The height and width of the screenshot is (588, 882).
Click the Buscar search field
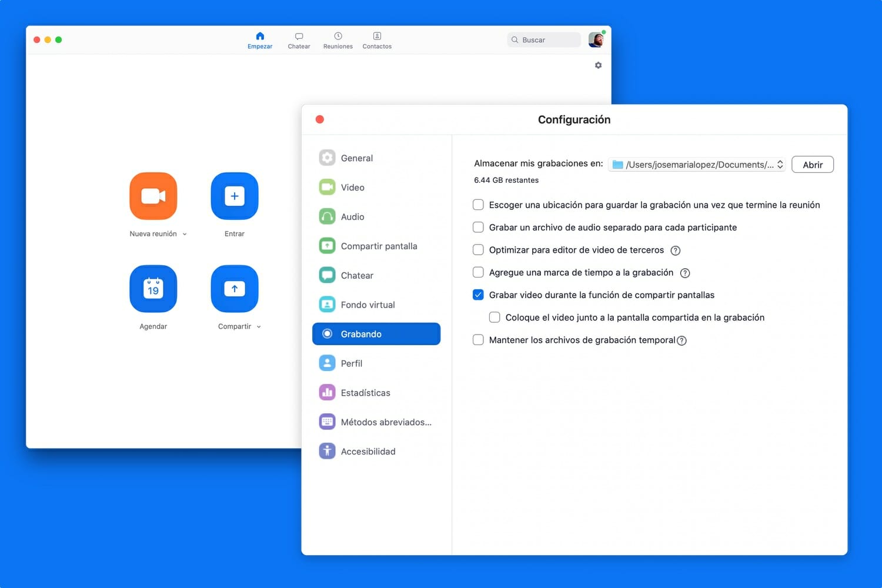tap(544, 40)
